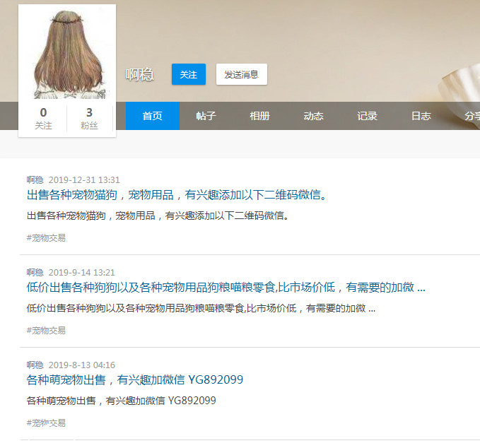Open post titled 低价出售各种狗狗
Image resolution: width=480 pixels, height=448 pixels.
[226, 288]
